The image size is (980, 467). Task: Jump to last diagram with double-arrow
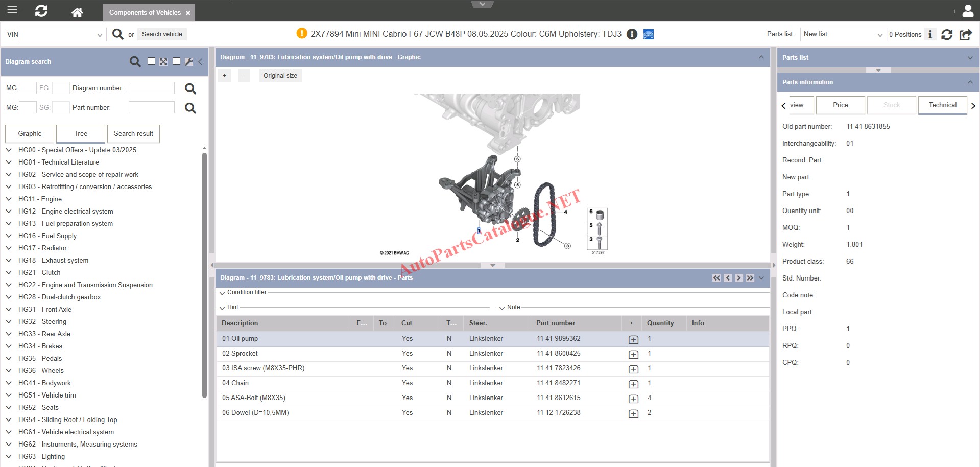tap(750, 278)
